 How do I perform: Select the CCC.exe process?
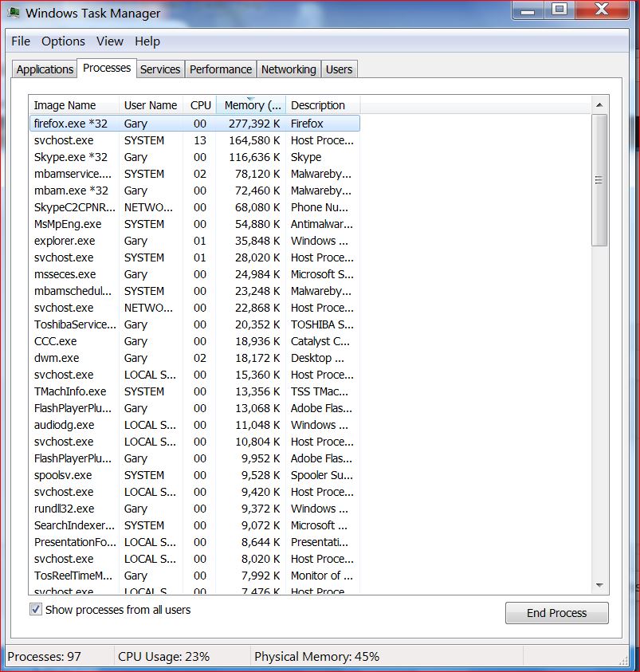point(194,341)
